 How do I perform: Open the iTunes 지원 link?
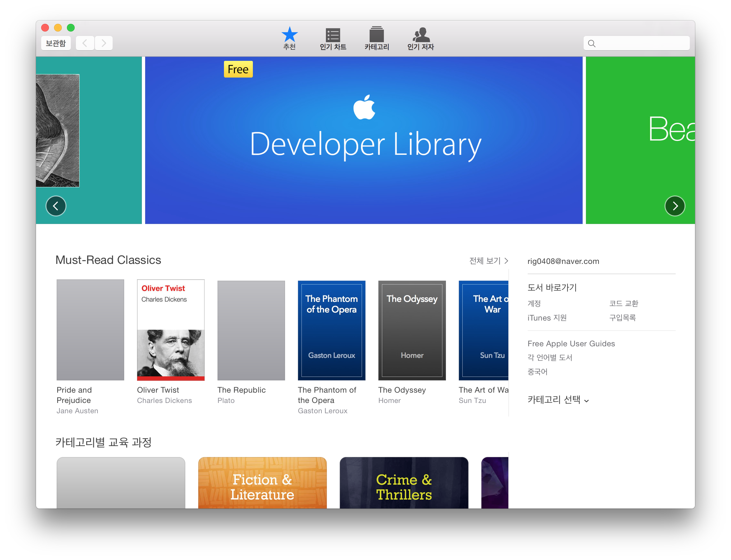pos(547,318)
